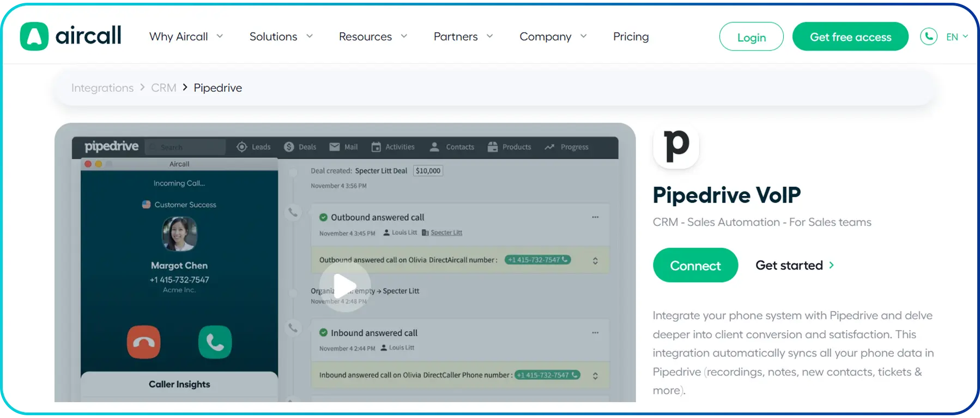Click Margot Chen's profile photo

coord(179,234)
